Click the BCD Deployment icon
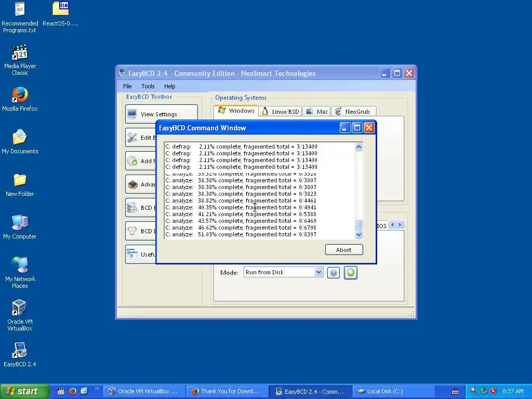 click(132, 231)
